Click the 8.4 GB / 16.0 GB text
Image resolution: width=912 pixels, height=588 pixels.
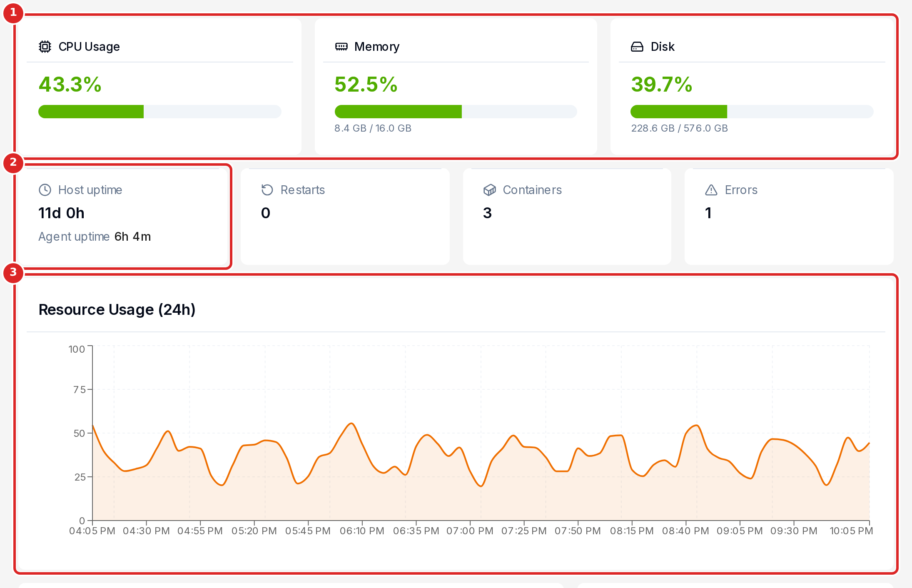click(x=373, y=128)
